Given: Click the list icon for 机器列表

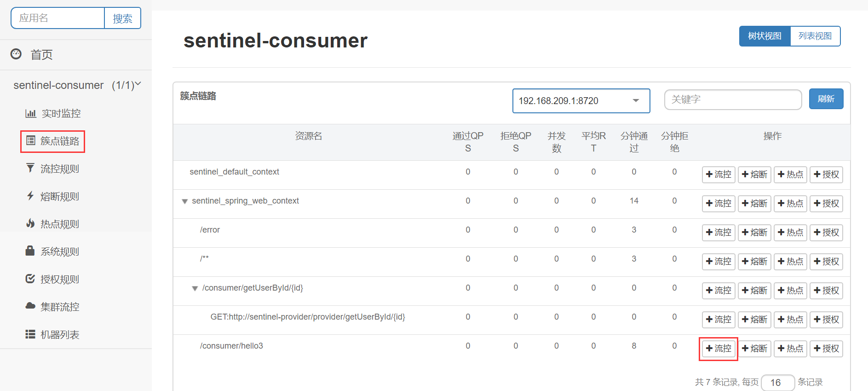Looking at the screenshot, I should click(30, 334).
